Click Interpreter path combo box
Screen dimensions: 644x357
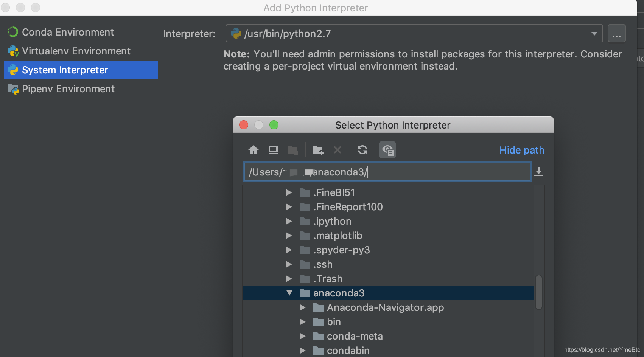pyautogui.click(x=414, y=34)
